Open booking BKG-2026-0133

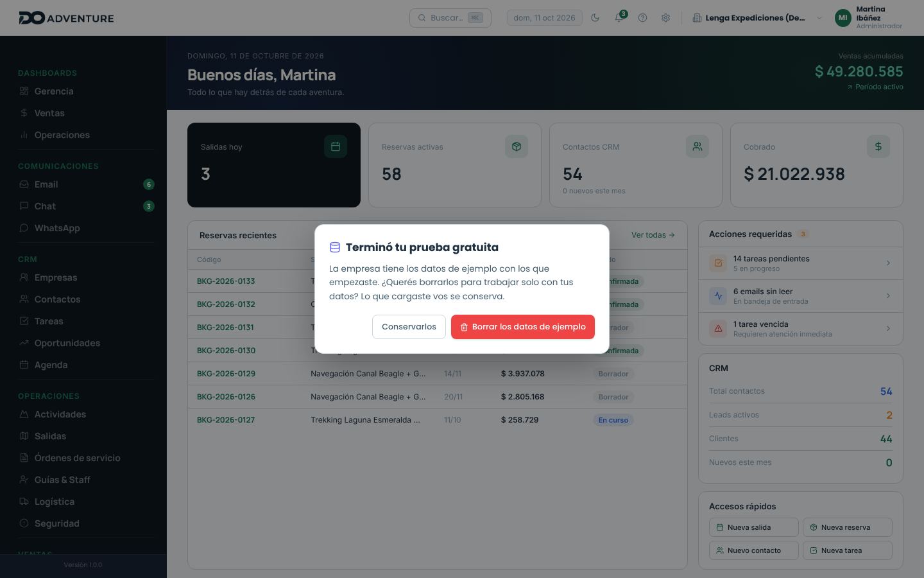(x=226, y=281)
